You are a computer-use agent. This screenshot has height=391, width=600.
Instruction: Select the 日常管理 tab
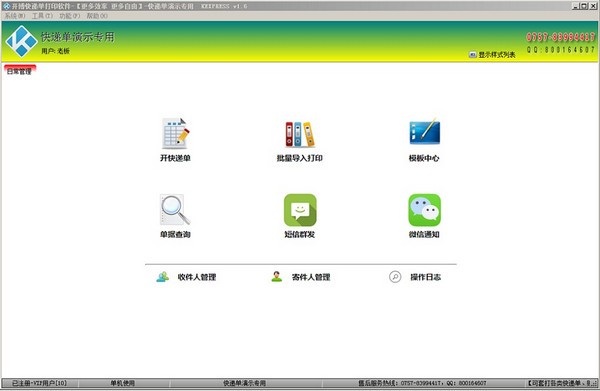20,70
